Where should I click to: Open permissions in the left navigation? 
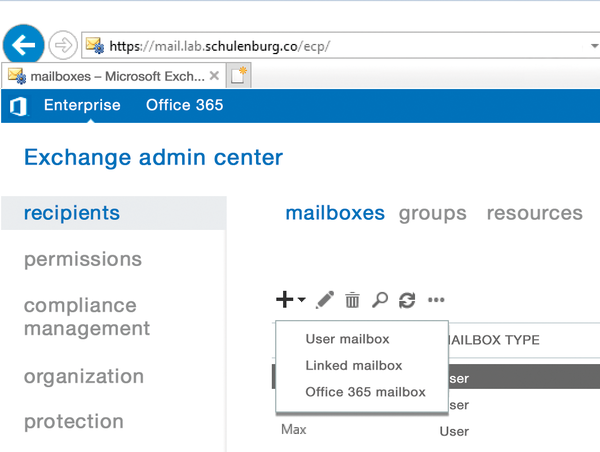[x=83, y=259]
